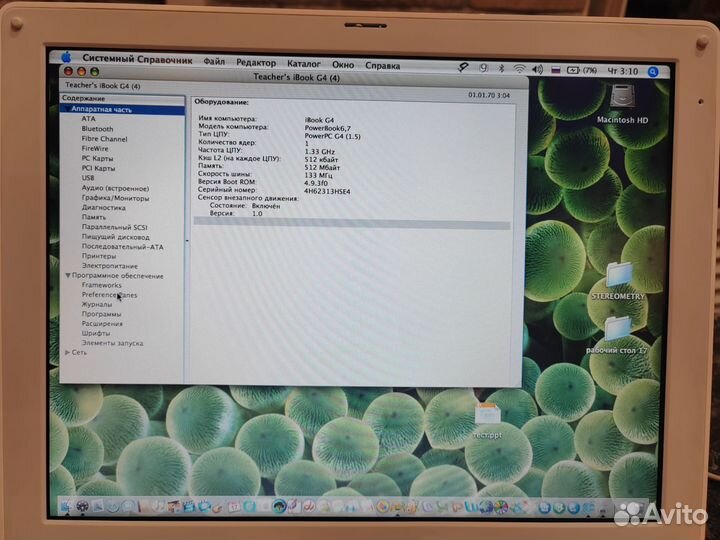720x540 pixels.
Task: Select Последовательный-ATA in the sidebar
Action: pos(123,247)
